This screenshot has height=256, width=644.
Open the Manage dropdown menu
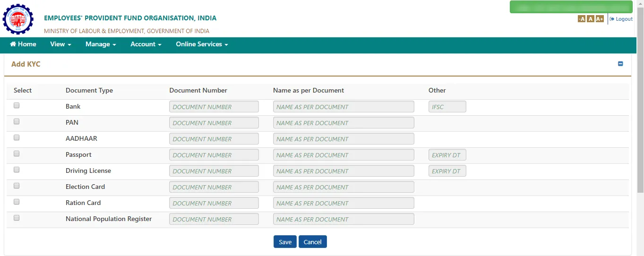[x=101, y=44]
